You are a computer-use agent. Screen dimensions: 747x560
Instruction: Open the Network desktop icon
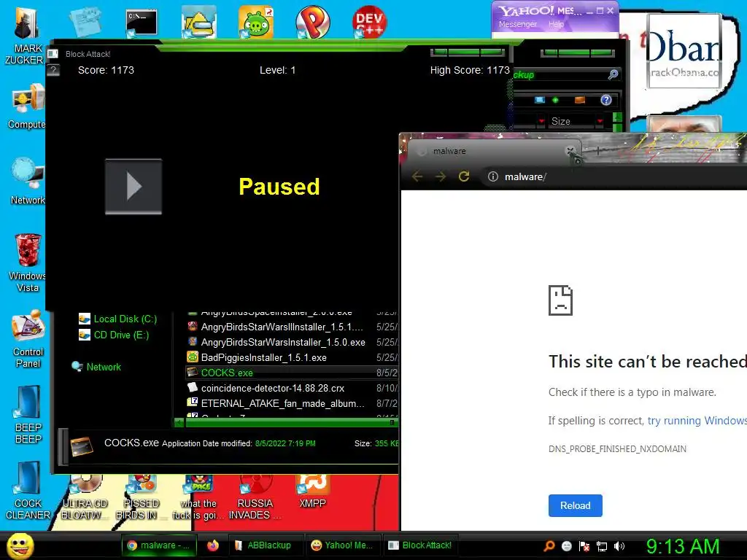pyautogui.click(x=28, y=181)
